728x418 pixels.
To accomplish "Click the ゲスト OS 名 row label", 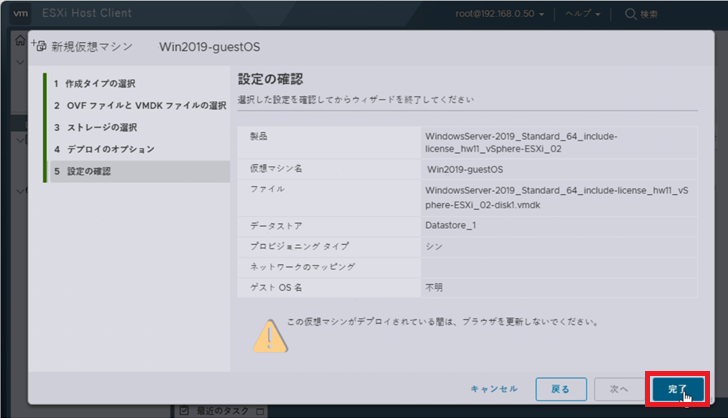I will 276,287.
